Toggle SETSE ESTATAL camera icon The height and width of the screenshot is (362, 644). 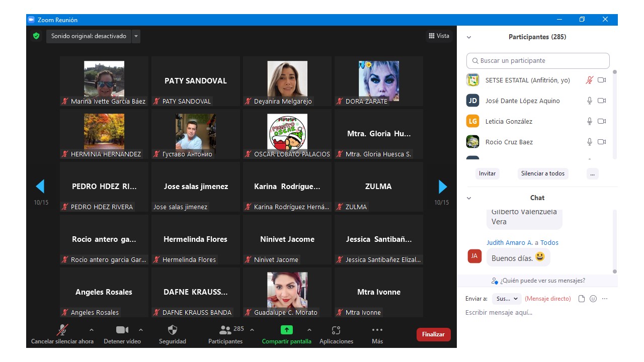[602, 80]
